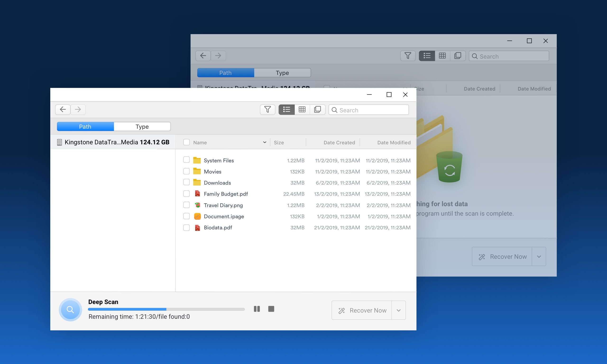Image resolution: width=607 pixels, height=364 pixels.
Task: Check the System Files folder checkbox
Action: point(186,160)
